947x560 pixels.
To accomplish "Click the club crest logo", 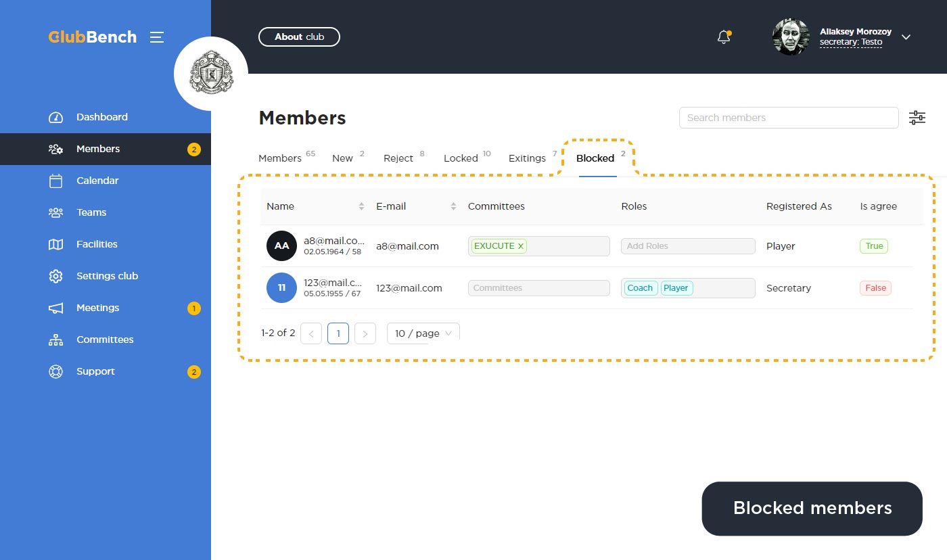I will 211,74.
